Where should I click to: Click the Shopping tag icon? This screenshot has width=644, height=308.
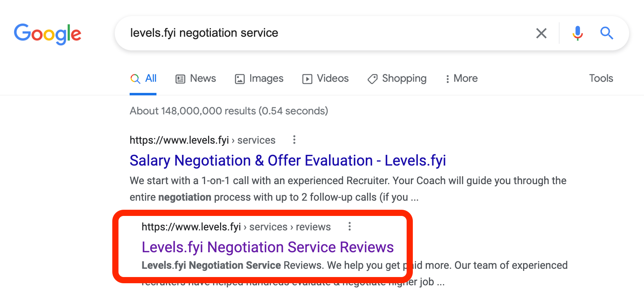(x=372, y=79)
